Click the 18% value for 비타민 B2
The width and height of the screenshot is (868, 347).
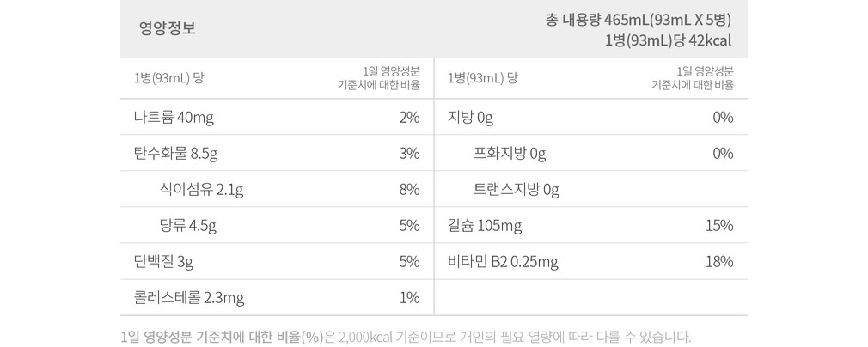tap(719, 262)
